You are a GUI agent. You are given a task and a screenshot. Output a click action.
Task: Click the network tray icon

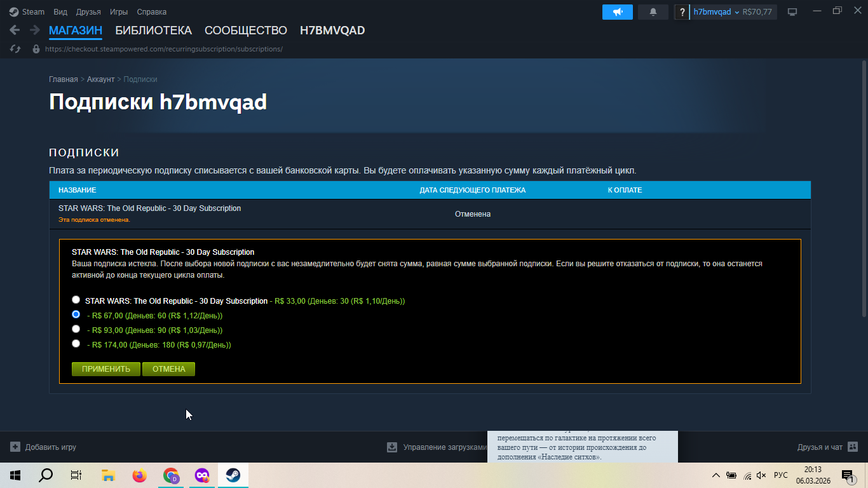point(747,475)
